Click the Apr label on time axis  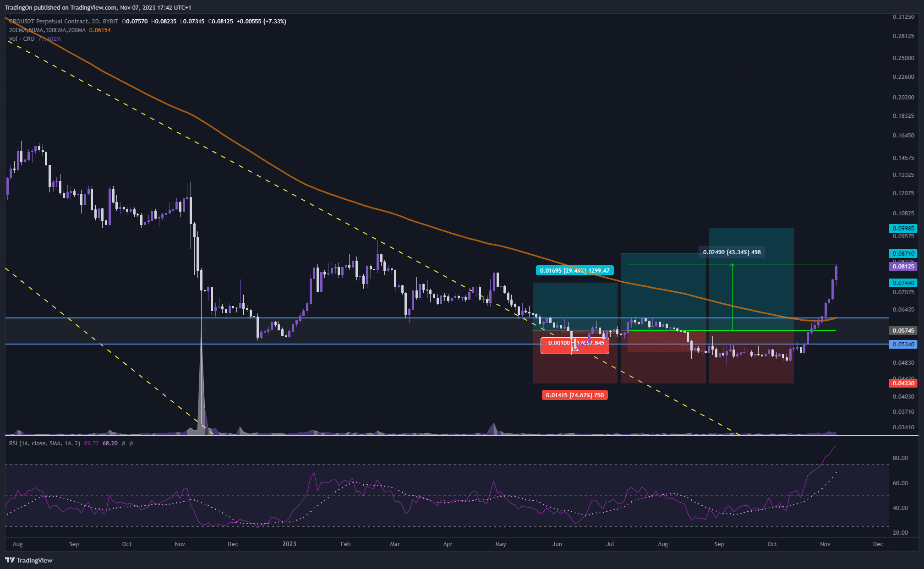tap(448, 544)
